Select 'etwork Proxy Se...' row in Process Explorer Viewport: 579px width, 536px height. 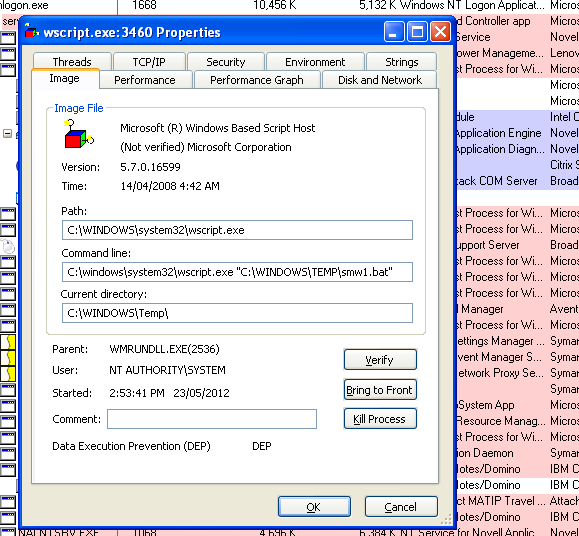tap(518, 373)
